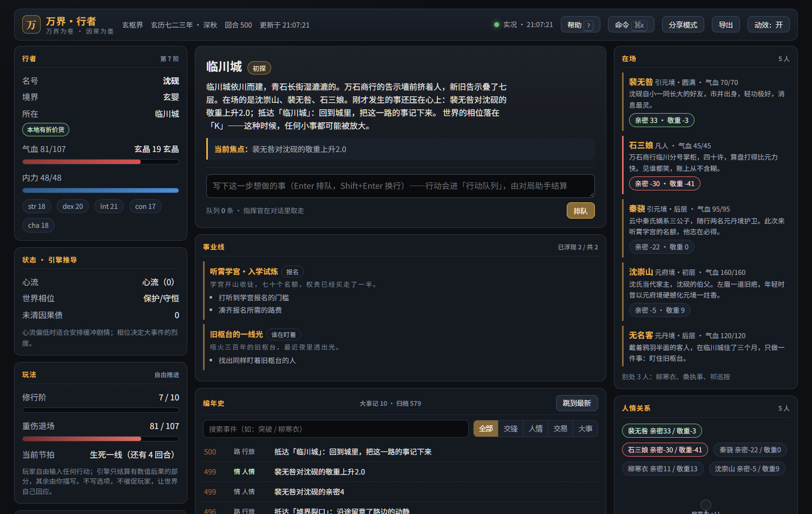Click the 跳到最新 jump to latest button
This screenshot has height=514, width=812.
click(577, 403)
